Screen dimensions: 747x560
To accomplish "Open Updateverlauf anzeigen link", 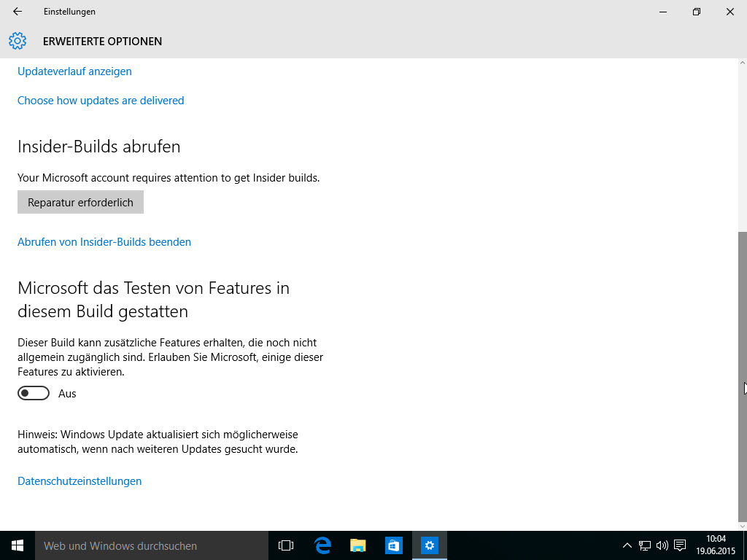I will point(75,71).
